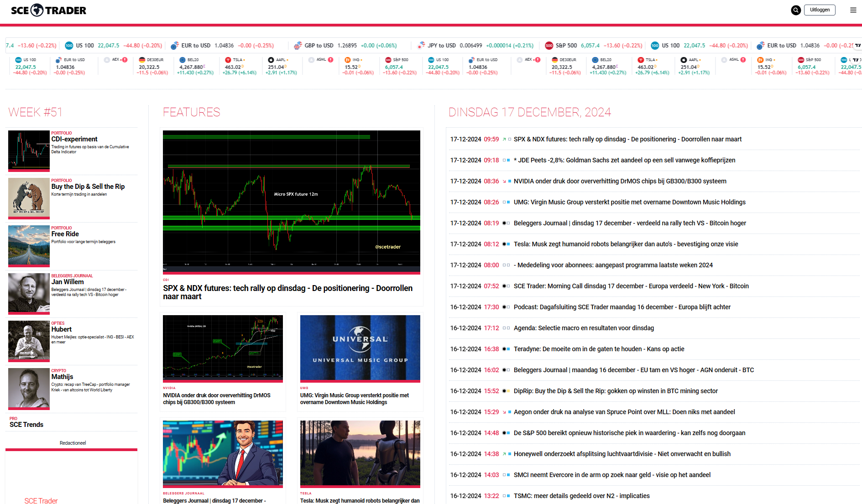The image size is (862, 504).
Task: Open Aegon Spruce Point news headline
Action: (624, 412)
